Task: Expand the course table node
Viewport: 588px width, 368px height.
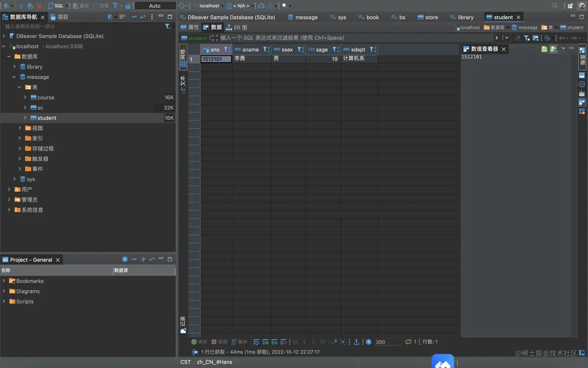Action: tap(25, 97)
